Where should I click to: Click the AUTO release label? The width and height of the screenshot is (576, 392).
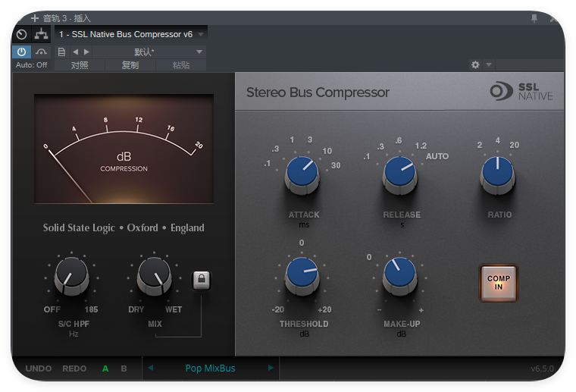pos(437,156)
